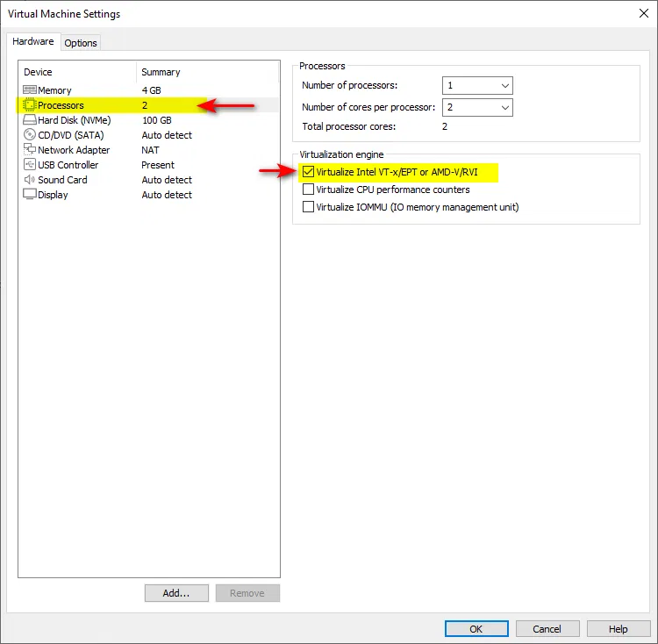Select the Memory row label
This screenshot has width=658, height=644.
coord(54,90)
